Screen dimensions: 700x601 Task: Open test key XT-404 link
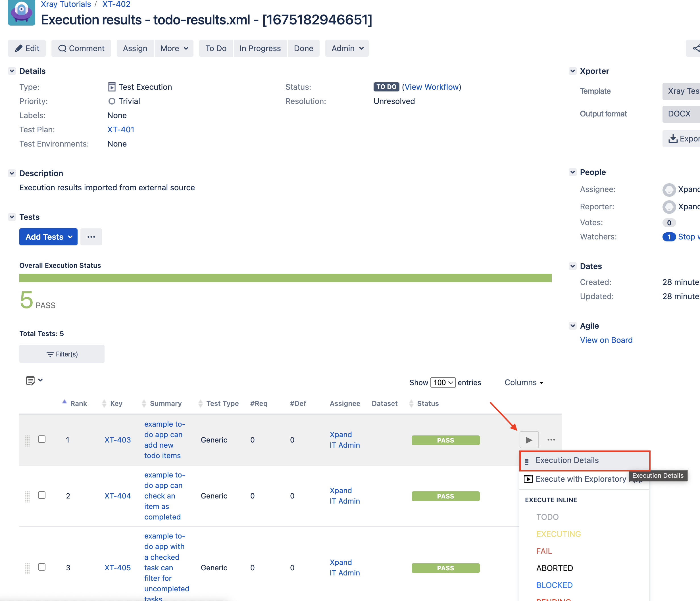(118, 496)
